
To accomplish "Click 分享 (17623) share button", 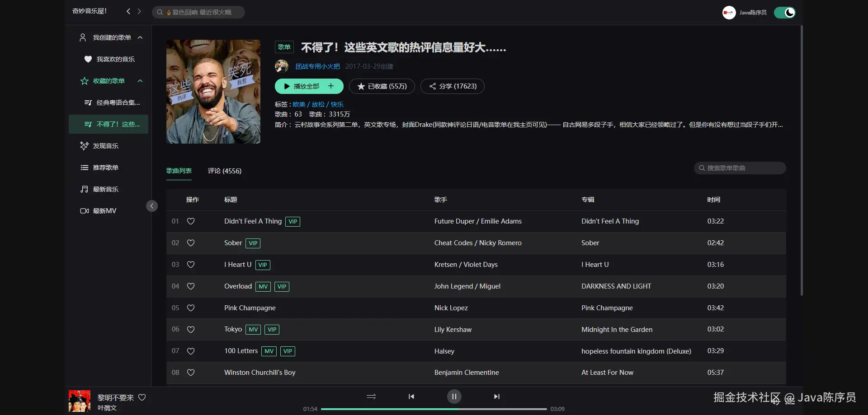I will [x=453, y=86].
